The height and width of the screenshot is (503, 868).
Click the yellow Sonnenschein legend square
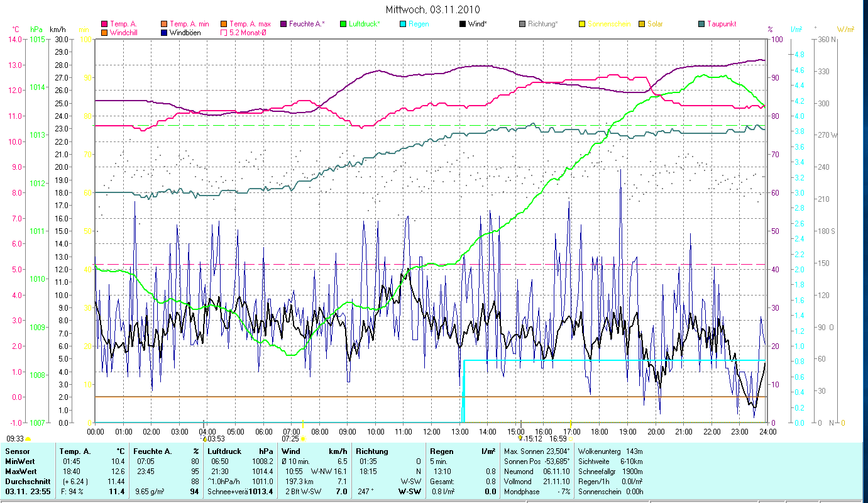click(x=582, y=24)
